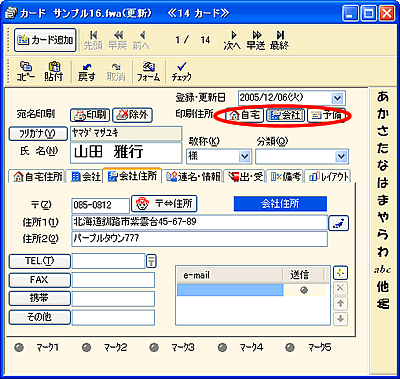Jump to abc index in sidebar

pyautogui.click(x=383, y=270)
